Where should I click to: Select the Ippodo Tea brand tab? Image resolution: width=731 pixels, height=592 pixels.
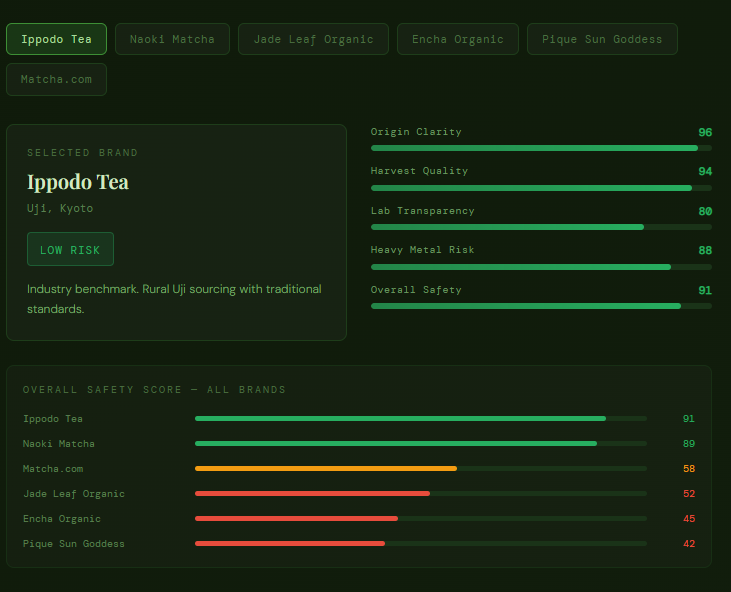[x=56, y=39]
